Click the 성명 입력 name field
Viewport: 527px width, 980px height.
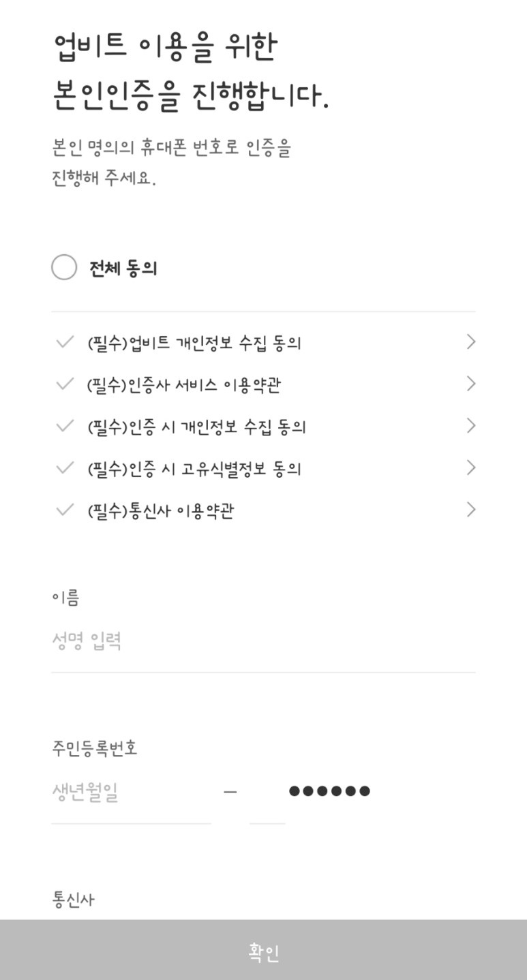(262, 641)
